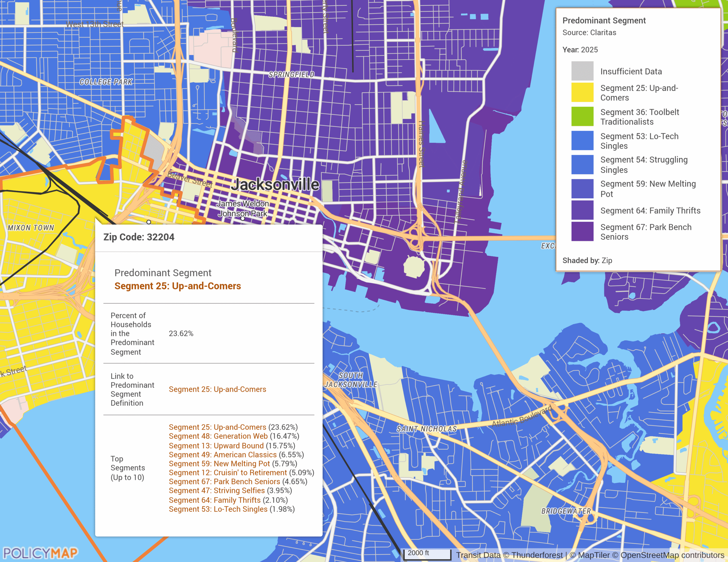Open Segment 53: Lo-Tech Singles link in the popup
Viewport: 728px width, 562px height.
tap(218, 509)
